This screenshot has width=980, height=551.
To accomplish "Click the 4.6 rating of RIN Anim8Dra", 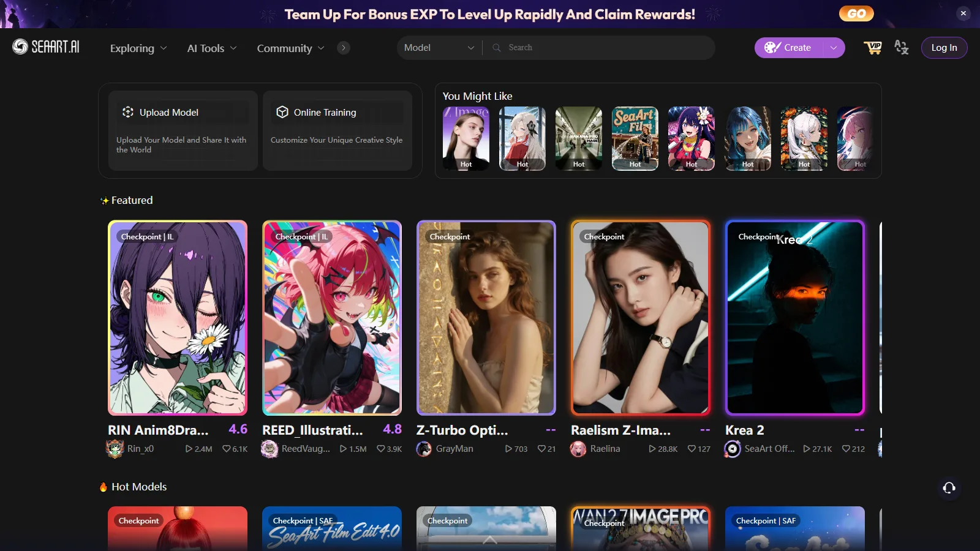I will 238,429.
